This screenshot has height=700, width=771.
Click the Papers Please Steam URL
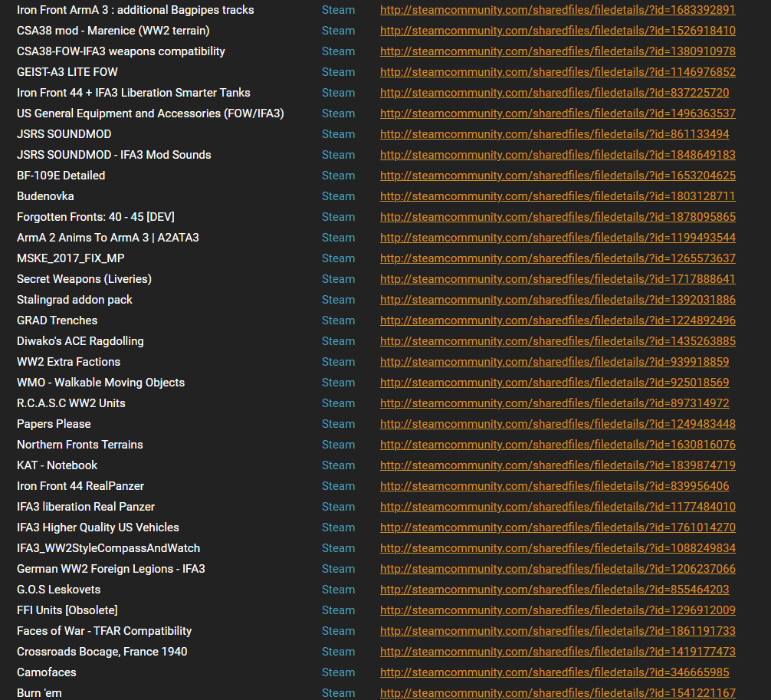point(557,423)
